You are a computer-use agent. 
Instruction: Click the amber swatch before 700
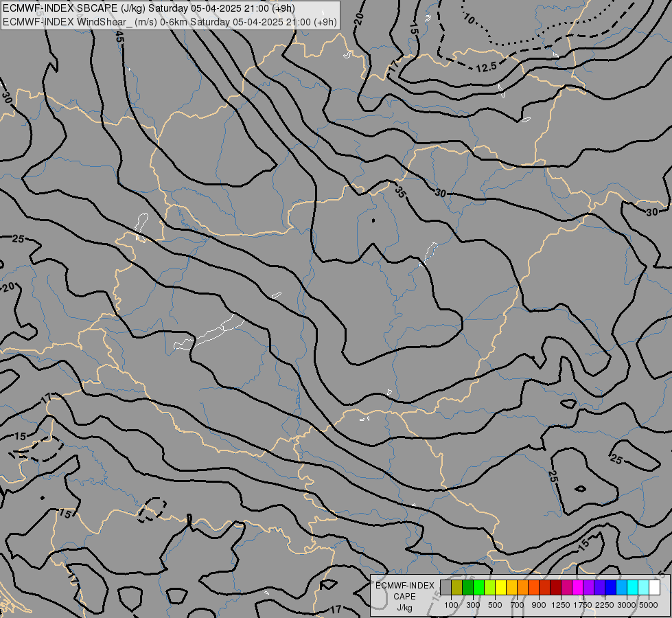coord(511,587)
